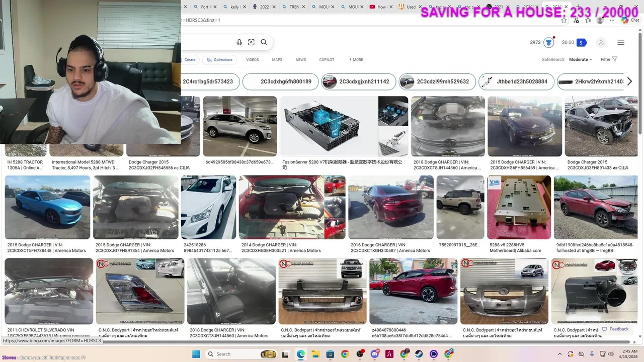Close the 'Fort M' browser tab
Viewport: 644px width, 362px height.
[214, 7]
